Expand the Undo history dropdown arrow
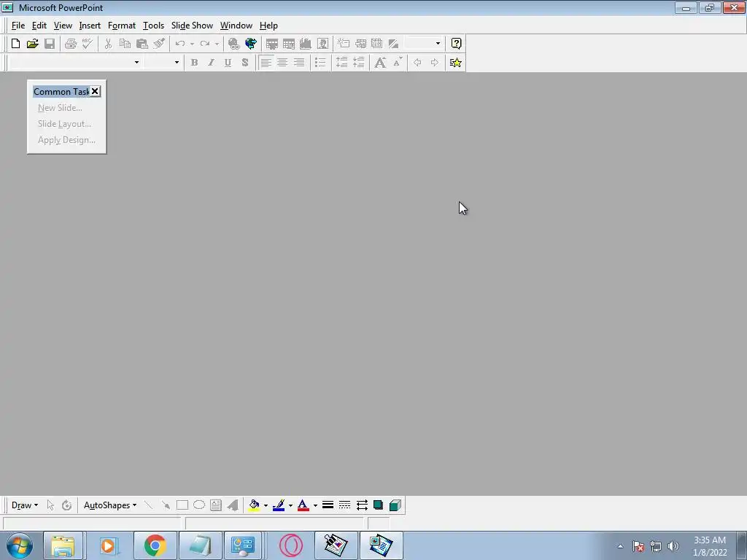Image resolution: width=747 pixels, height=560 pixels. click(192, 44)
